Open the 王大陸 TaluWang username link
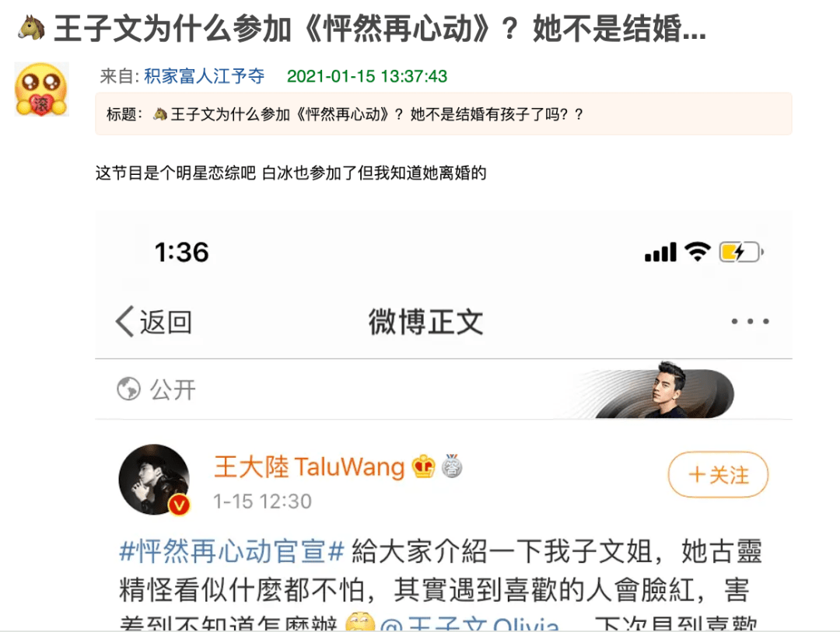The height and width of the screenshot is (632, 840). (309, 466)
